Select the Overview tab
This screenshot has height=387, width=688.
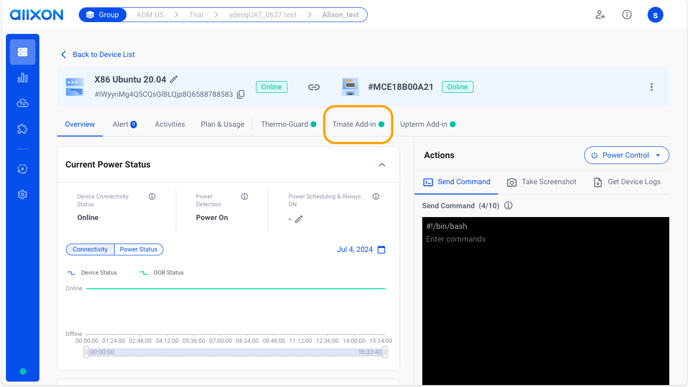80,124
